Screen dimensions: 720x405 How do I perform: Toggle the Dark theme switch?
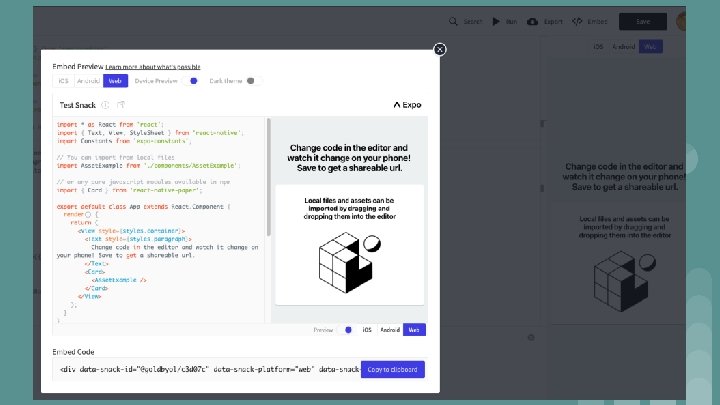pos(252,81)
